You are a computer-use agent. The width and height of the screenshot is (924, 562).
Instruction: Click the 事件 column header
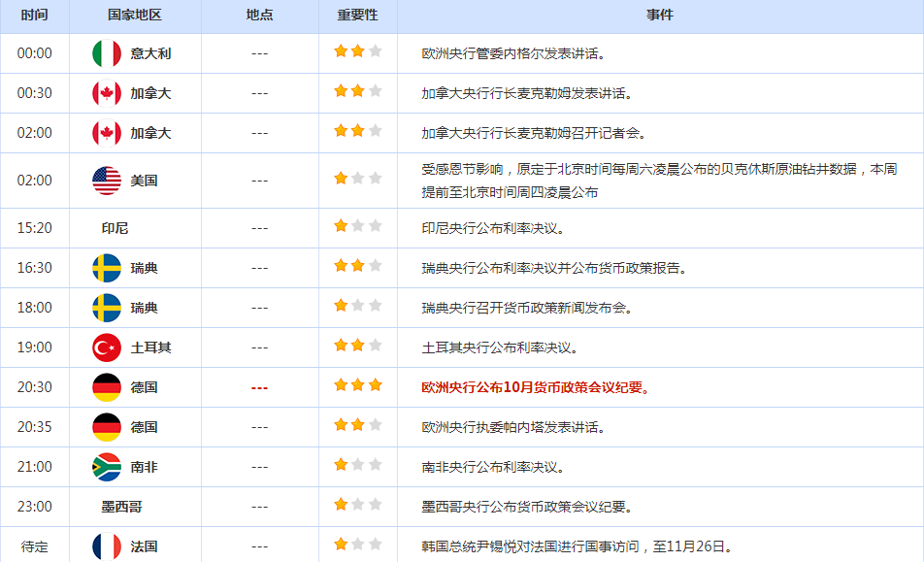pyautogui.click(x=660, y=16)
